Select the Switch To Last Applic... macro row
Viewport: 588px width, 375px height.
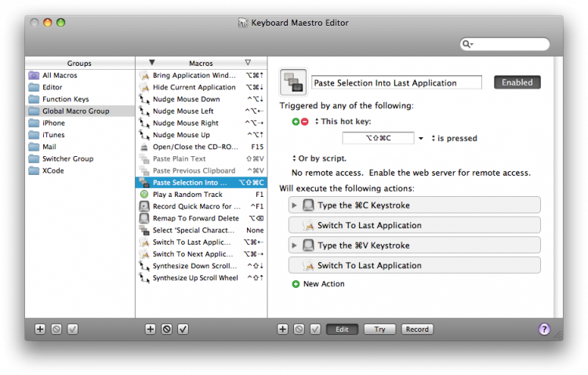pos(201,242)
